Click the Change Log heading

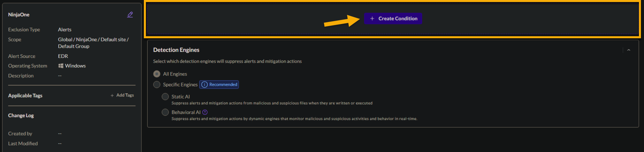click(x=21, y=115)
